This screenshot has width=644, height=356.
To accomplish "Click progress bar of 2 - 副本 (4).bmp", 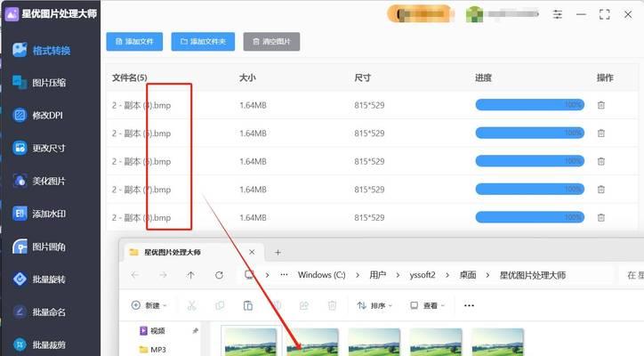I will pyautogui.click(x=530, y=105).
